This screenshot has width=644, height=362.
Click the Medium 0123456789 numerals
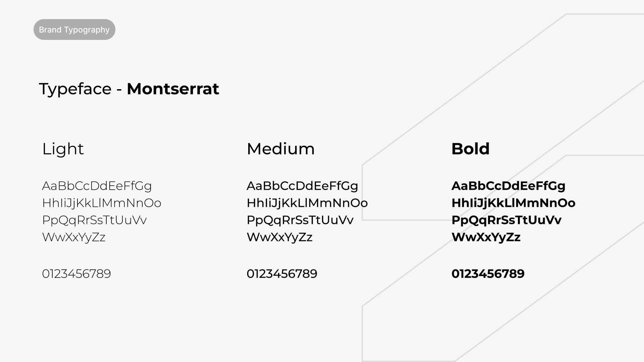282,274
